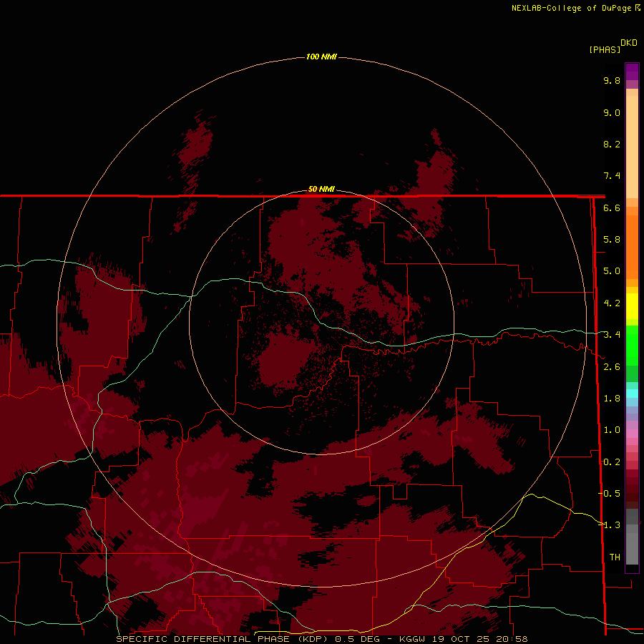The height and width of the screenshot is (644, 644).
Task: Click the 19 OCT 25 20:58 timestamp
Action: (x=479, y=639)
